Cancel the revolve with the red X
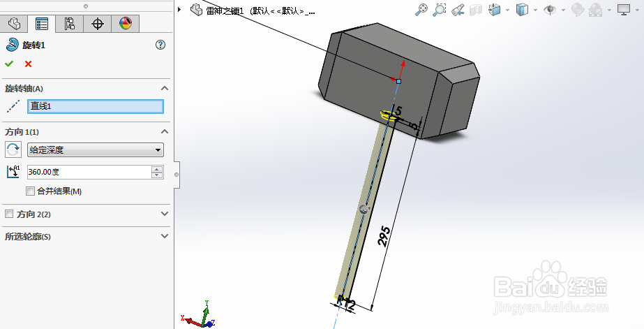The image size is (644, 329). click(28, 64)
